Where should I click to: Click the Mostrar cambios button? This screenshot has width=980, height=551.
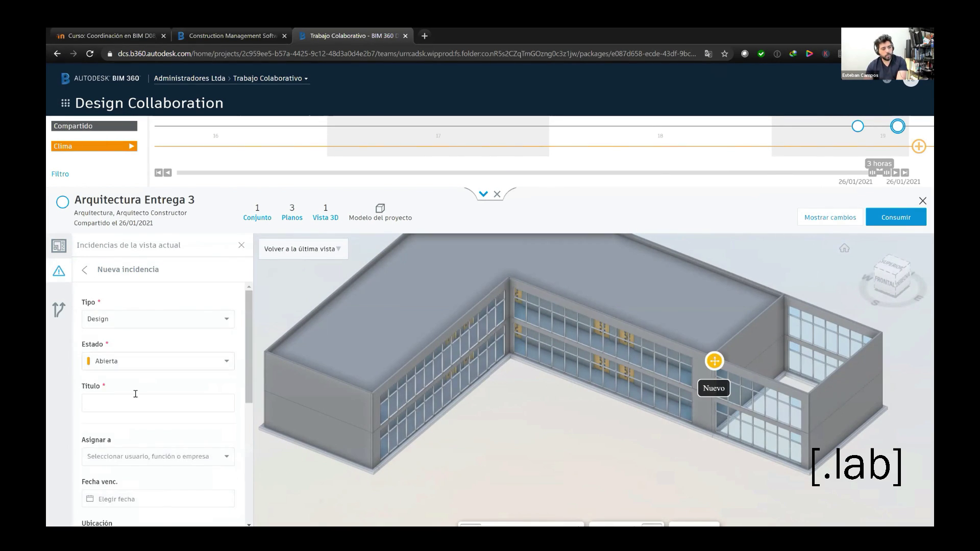point(830,217)
